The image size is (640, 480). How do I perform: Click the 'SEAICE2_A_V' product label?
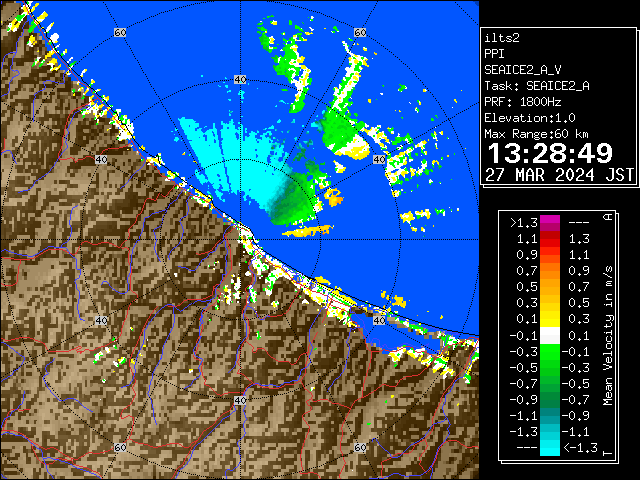pyautogui.click(x=522, y=70)
